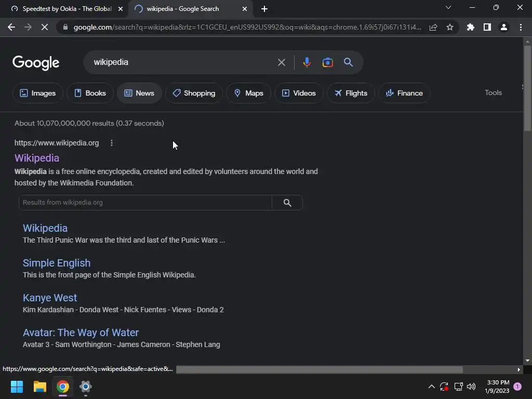
Task: Open the result options three-dot menu
Action: pos(112,143)
